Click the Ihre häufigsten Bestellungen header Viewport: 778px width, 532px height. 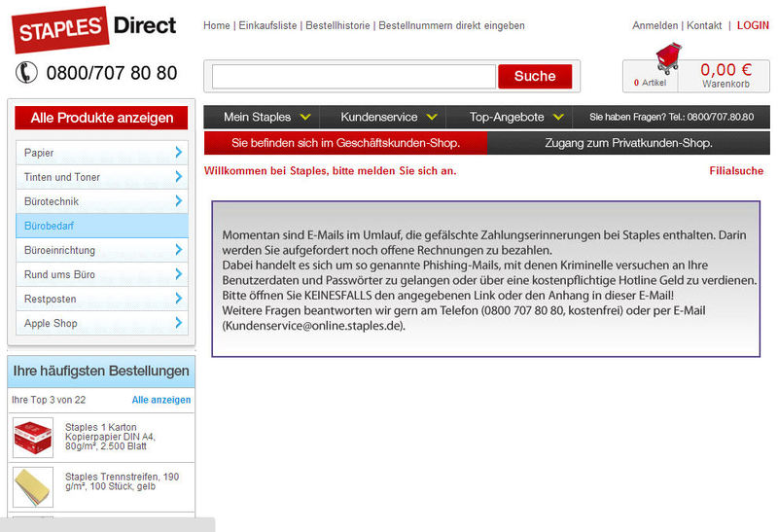click(x=101, y=372)
